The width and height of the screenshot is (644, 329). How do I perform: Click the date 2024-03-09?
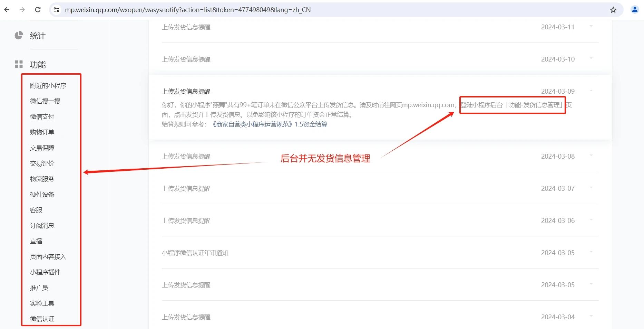[558, 91]
